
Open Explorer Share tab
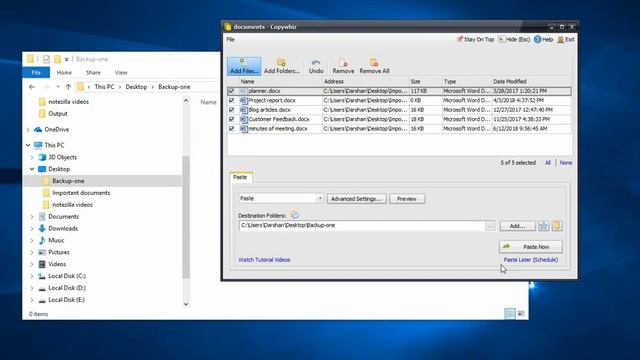pyautogui.click(x=93, y=73)
